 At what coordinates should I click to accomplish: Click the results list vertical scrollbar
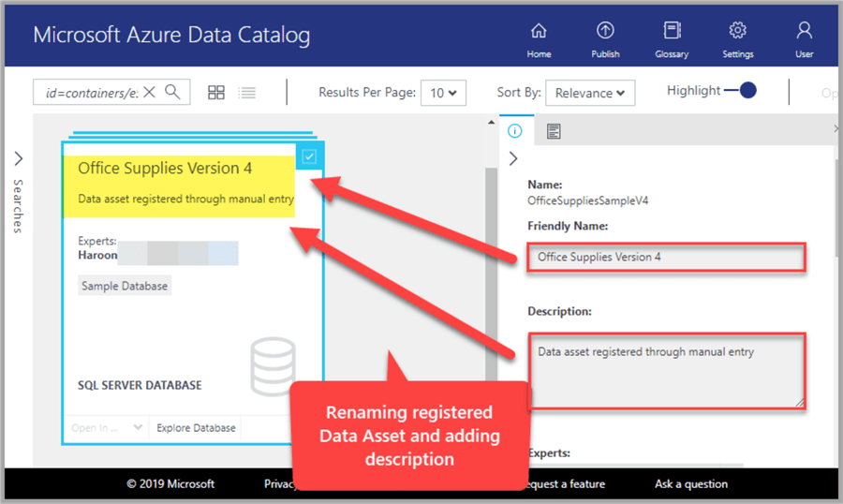click(491, 274)
